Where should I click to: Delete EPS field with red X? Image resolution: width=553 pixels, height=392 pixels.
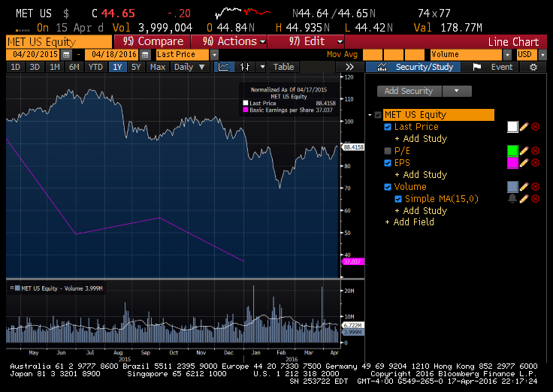(536, 163)
